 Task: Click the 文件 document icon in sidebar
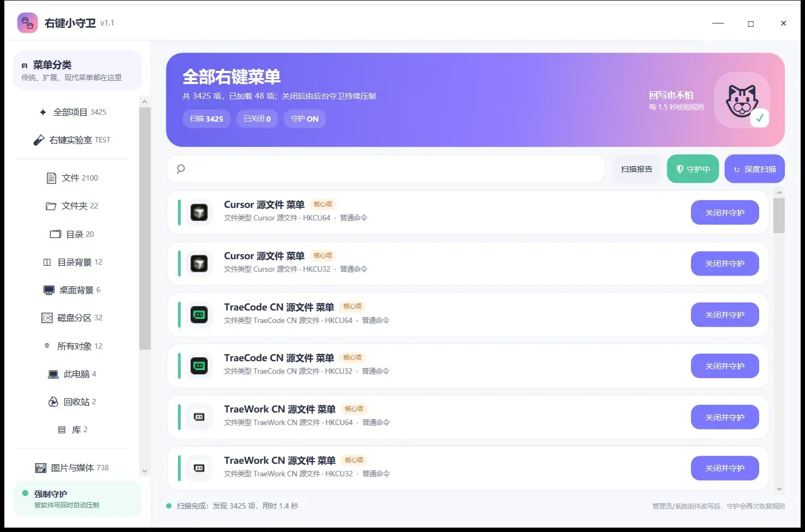(51, 178)
